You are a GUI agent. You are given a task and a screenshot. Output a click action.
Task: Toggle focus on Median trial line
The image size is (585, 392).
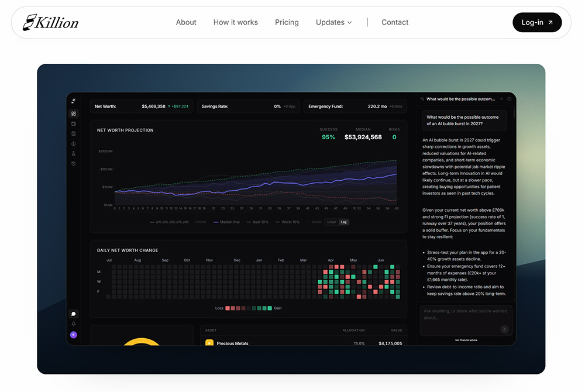click(x=227, y=222)
